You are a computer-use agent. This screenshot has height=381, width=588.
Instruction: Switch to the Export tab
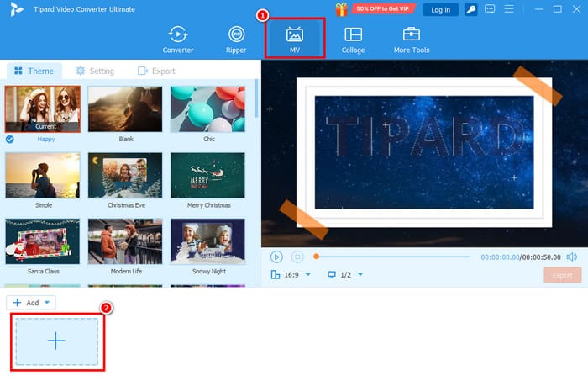pos(156,71)
